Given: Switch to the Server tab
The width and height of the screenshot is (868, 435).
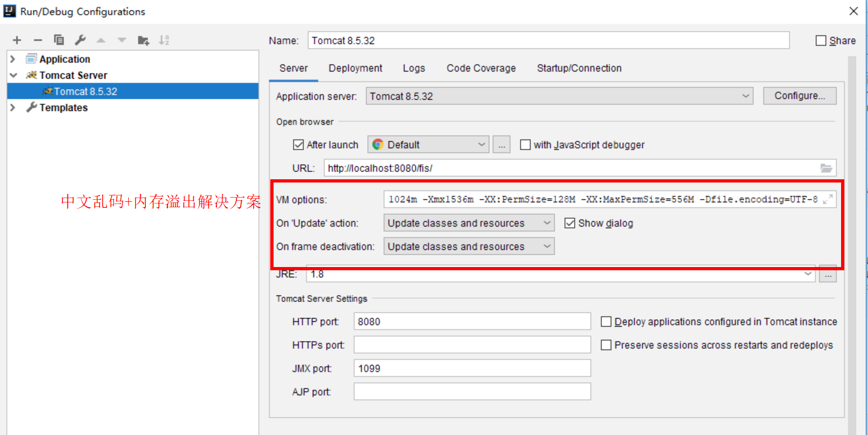Looking at the screenshot, I should click(293, 68).
